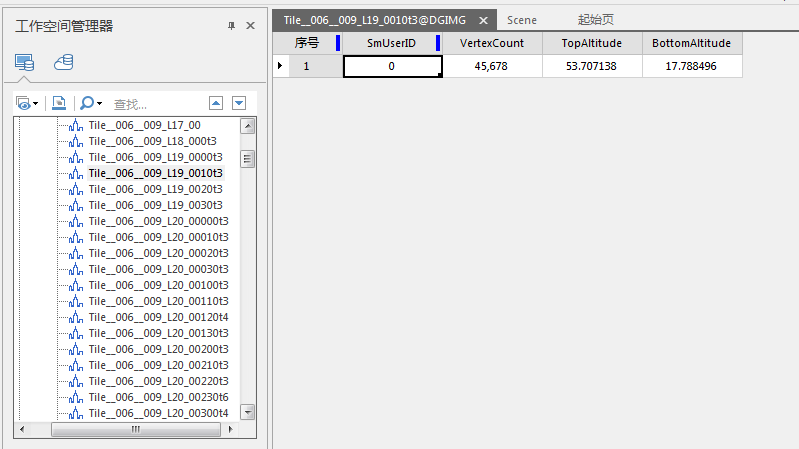This screenshot has width=799, height=449.
Task: Click dataset icon beside Tile__006__009_L18_000t3
Action: 76,141
